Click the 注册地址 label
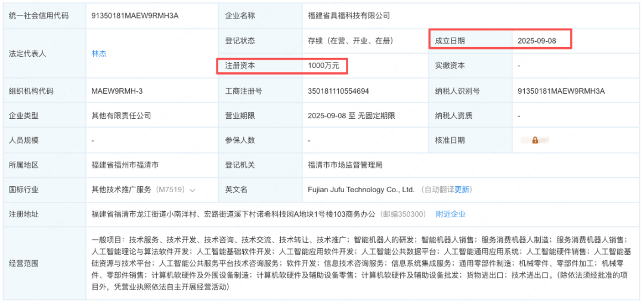The height and width of the screenshot is (305, 644). coord(23,214)
